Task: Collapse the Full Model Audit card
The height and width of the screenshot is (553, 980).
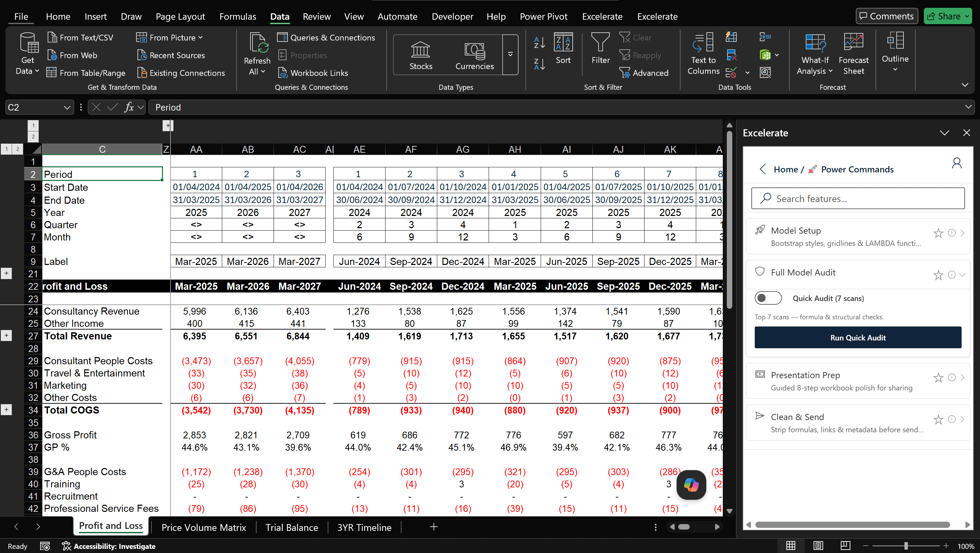Action: pos(963,274)
